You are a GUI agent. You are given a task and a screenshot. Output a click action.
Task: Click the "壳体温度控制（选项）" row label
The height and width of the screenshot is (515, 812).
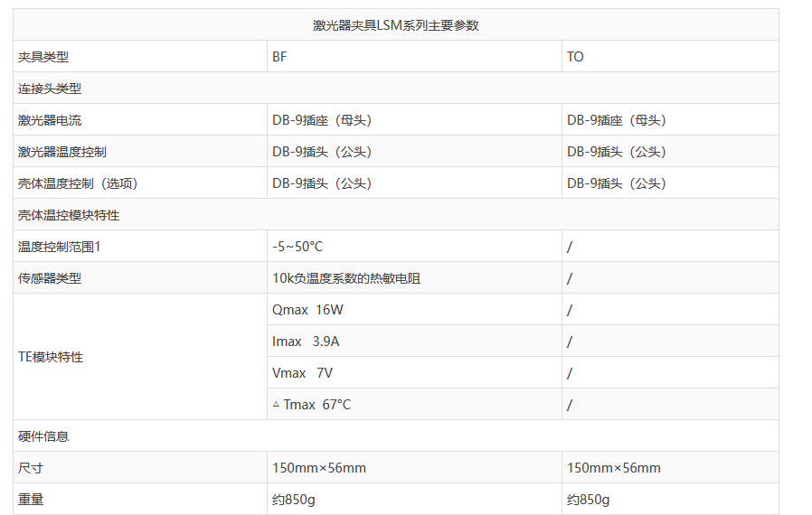pos(78,183)
